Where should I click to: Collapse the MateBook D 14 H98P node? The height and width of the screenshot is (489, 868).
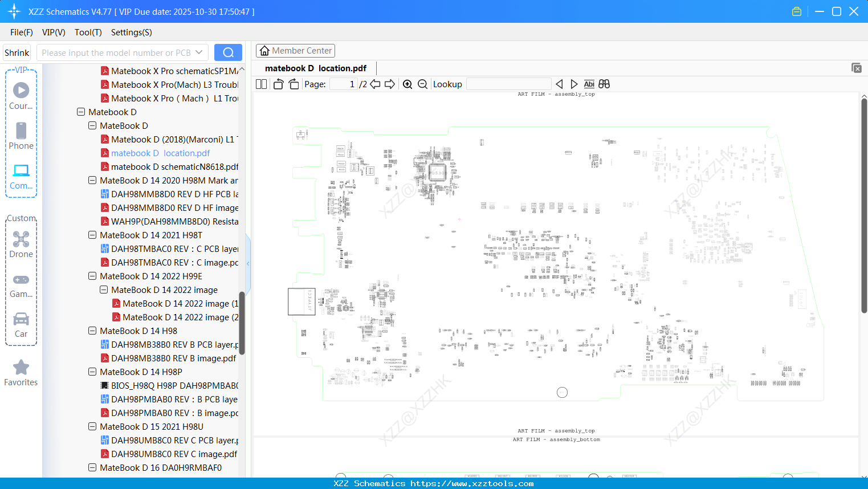click(x=92, y=372)
